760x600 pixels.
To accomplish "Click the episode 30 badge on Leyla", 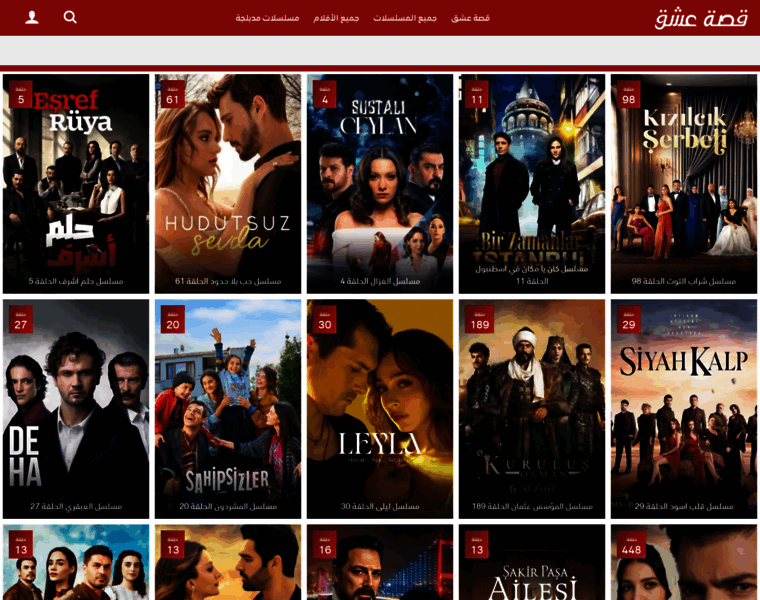I will (x=325, y=319).
